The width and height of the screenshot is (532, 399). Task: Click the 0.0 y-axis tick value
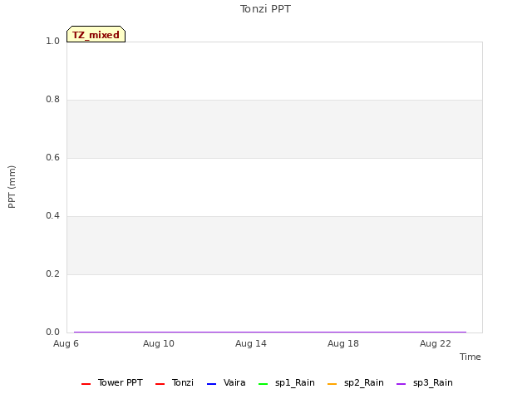(52, 332)
